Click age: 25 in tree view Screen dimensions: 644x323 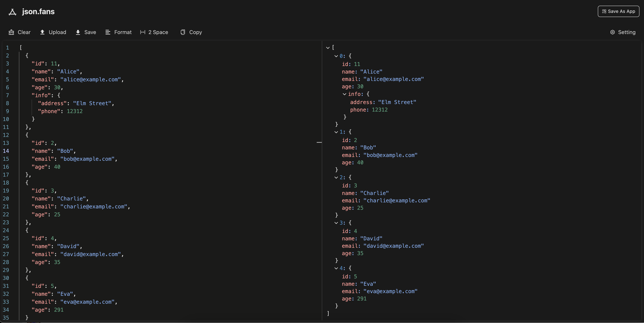pos(352,208)
